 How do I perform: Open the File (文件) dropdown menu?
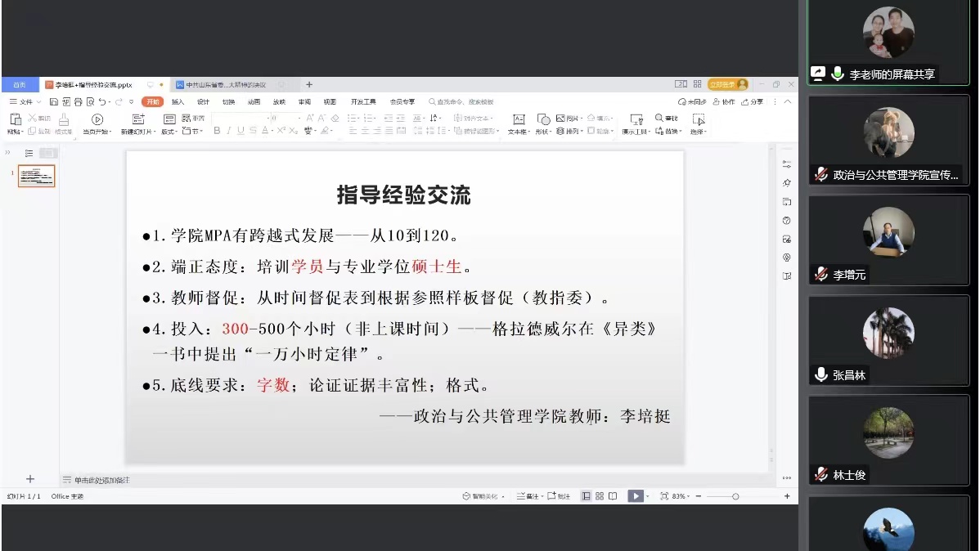(26, 102)
